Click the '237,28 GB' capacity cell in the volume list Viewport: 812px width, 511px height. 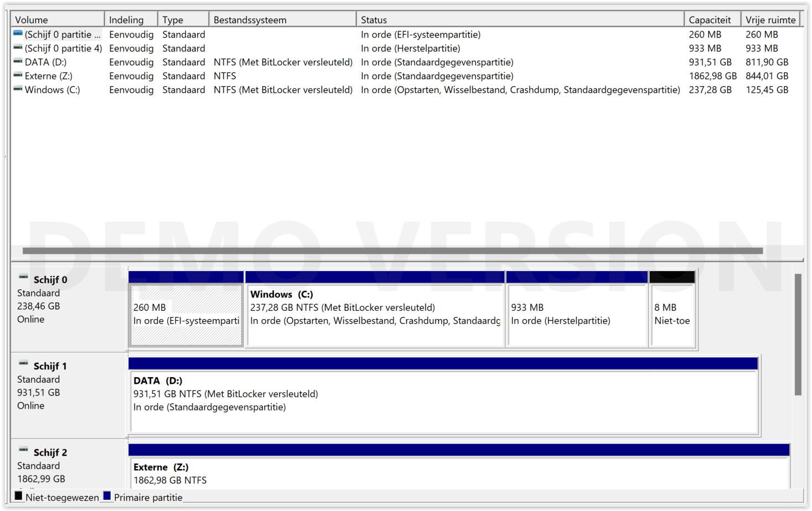point(710,90)
